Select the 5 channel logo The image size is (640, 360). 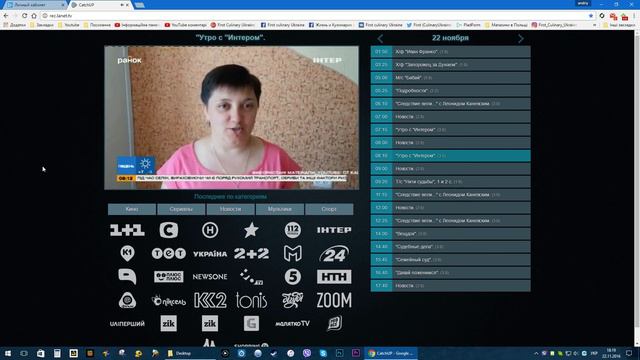[x=293, y=277]
